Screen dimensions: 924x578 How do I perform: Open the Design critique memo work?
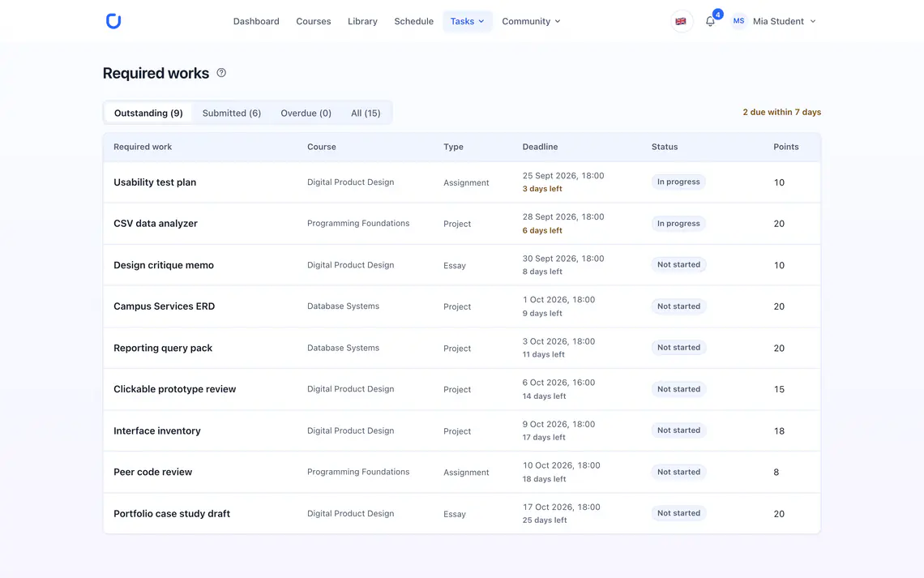click(164, 265)
